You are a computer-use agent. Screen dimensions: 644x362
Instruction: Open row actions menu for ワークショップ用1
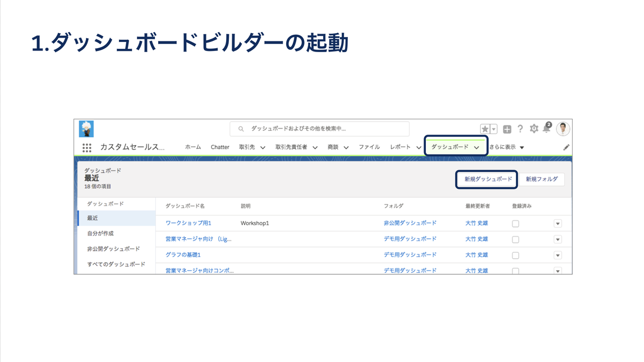[558, 224]
